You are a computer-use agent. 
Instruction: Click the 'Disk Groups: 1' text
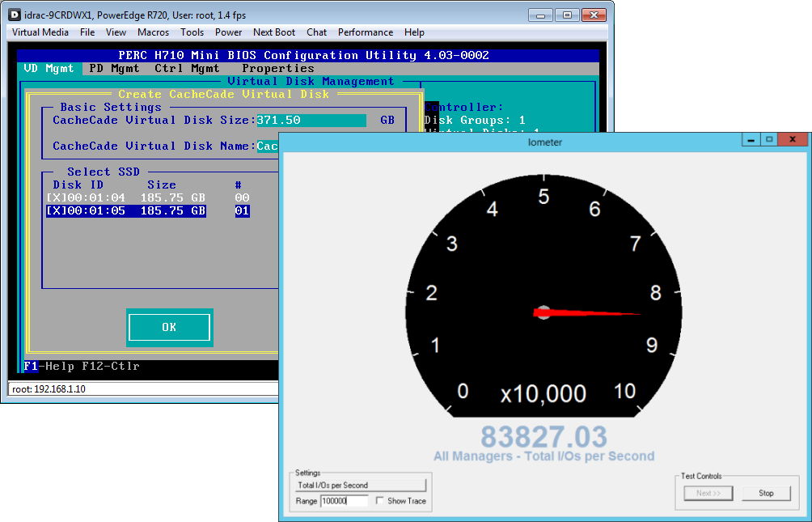(x=475, y=121)
